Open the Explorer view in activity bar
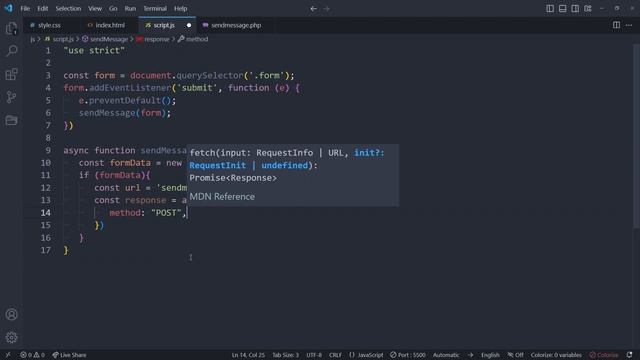 [x=11, y=28]
